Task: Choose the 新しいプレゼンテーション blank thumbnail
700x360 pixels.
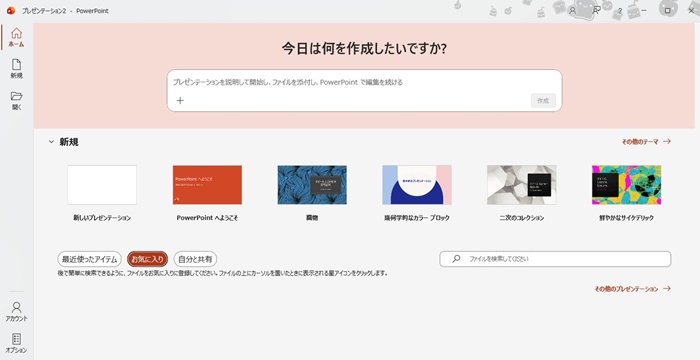Action: tap(102, 185)
